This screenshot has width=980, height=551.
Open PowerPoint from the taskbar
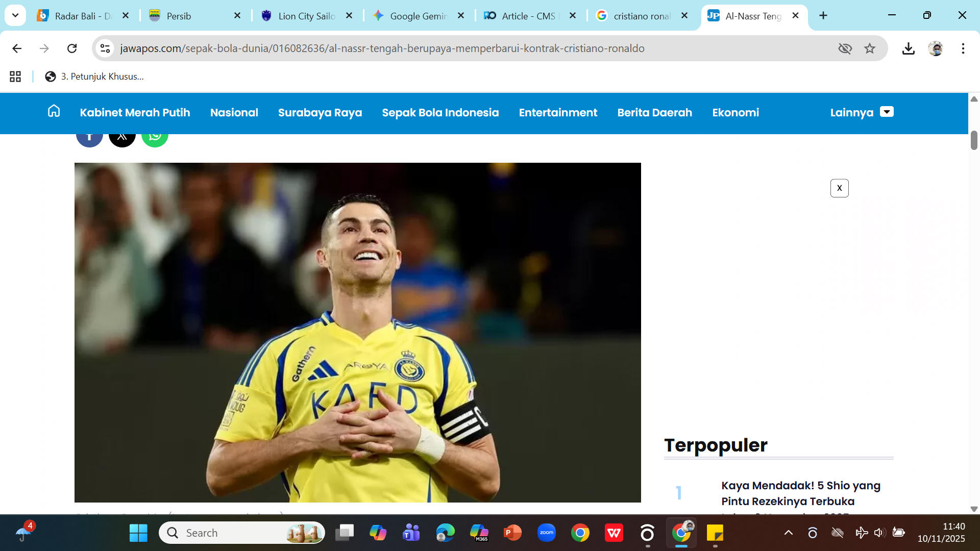point(512,533)
